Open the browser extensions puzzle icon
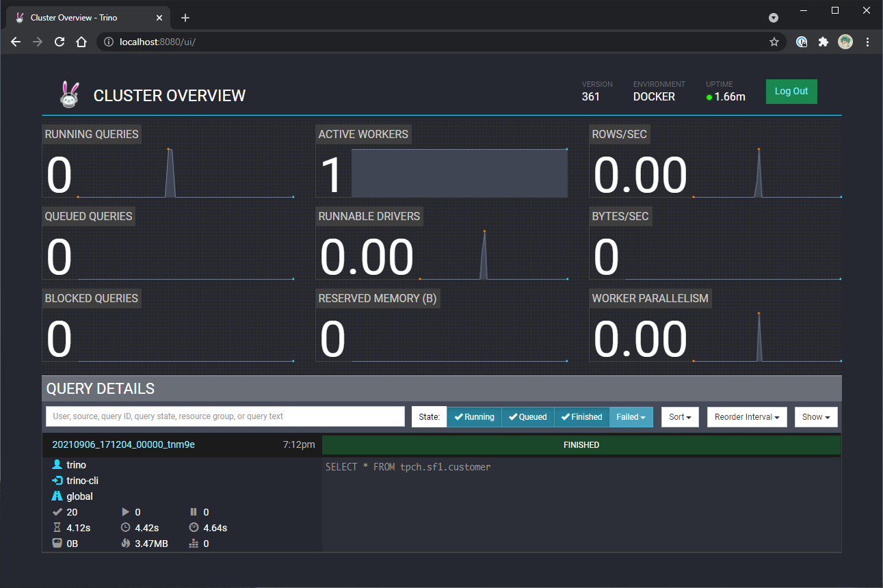This screenshot has width=883, height=588. coord(823,42)
